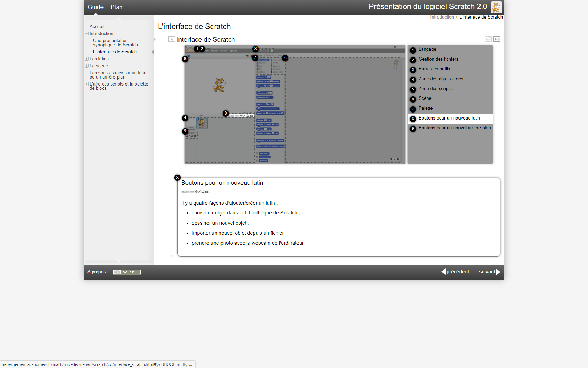Open the Guide tab

tap(95, 7)
